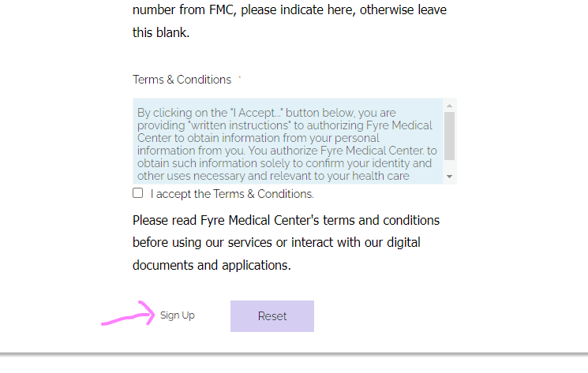
Task: Click the terms box scroll-down arrow
Action: (449, 177)
